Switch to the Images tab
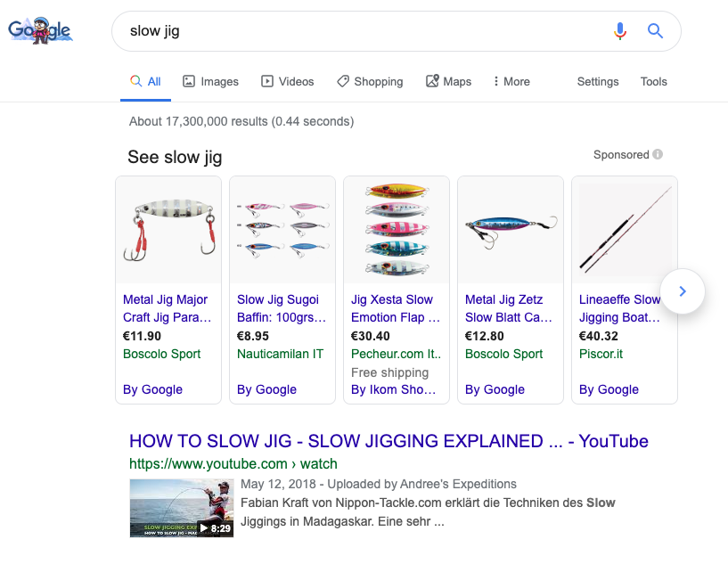728x564 pixels. tap(210, 82)
